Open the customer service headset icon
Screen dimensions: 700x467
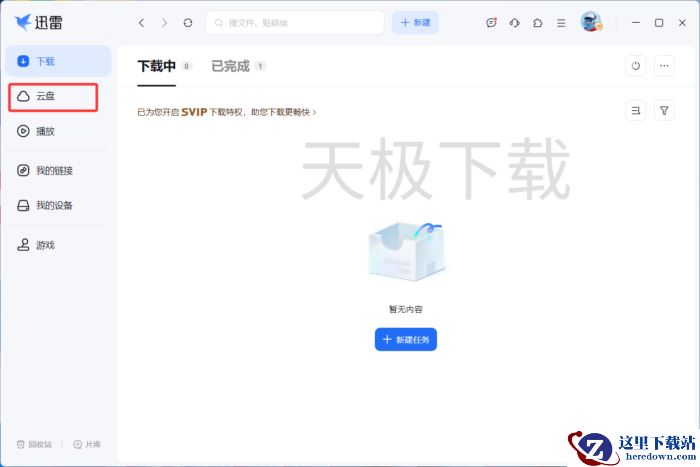pyautogui.click(x=515, y=23)
